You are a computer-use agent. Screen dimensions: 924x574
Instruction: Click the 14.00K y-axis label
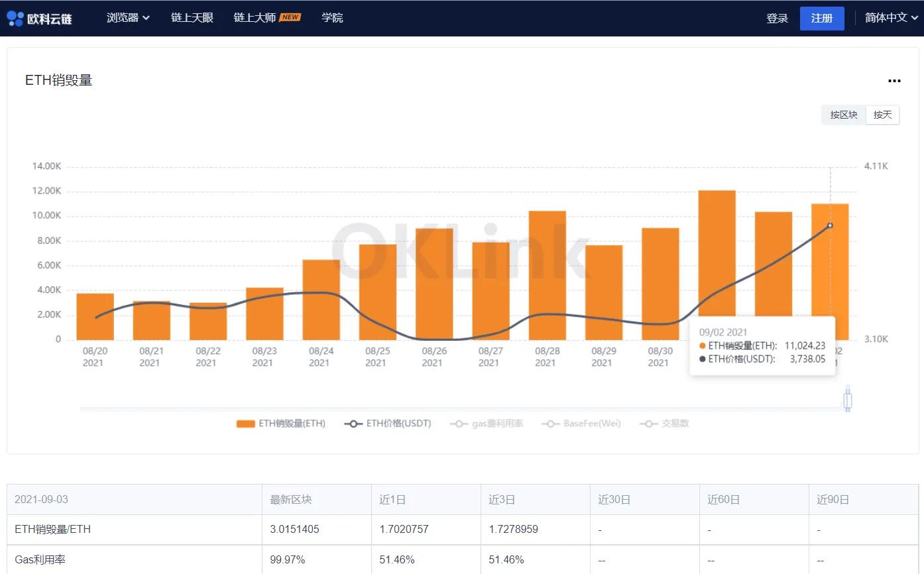pyautogui.click(x=46, y=166)
